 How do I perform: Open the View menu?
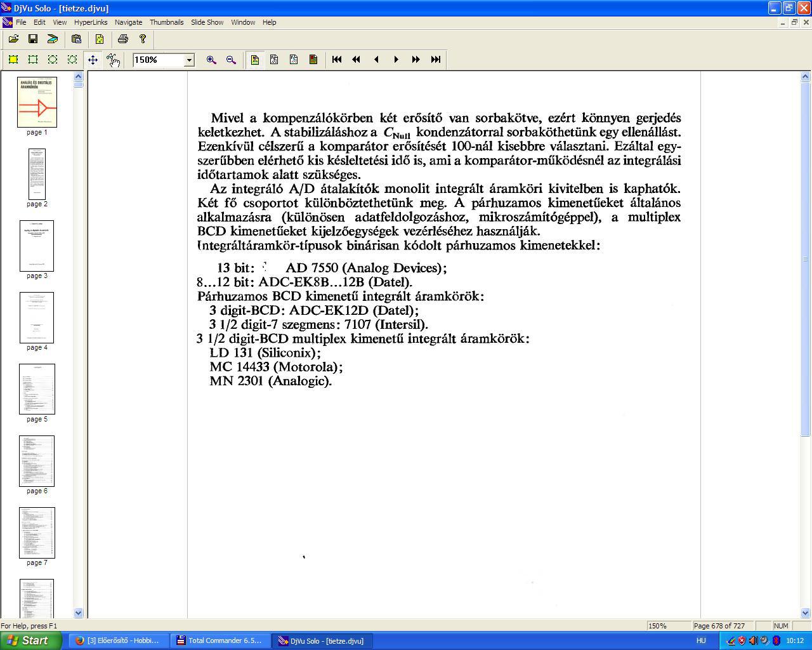(60, 22)
